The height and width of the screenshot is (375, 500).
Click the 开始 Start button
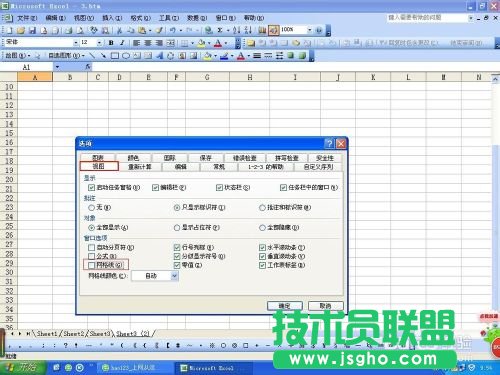[23, 368]
